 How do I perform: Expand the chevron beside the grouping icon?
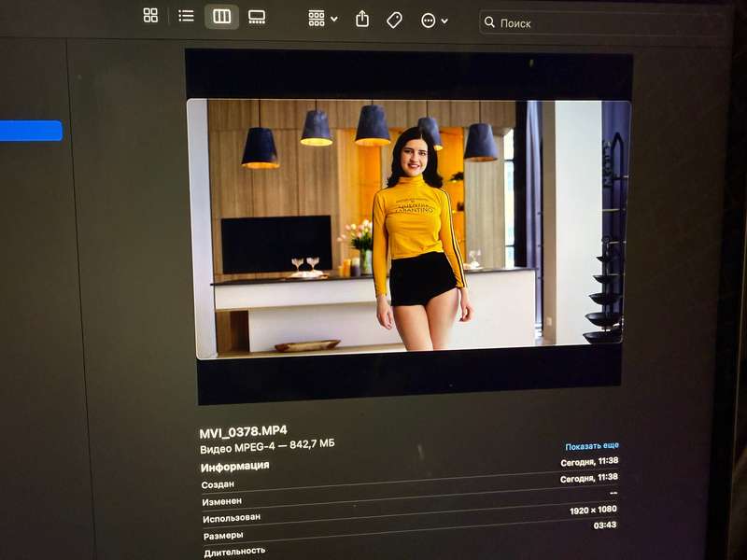click(x=334, y=20)
